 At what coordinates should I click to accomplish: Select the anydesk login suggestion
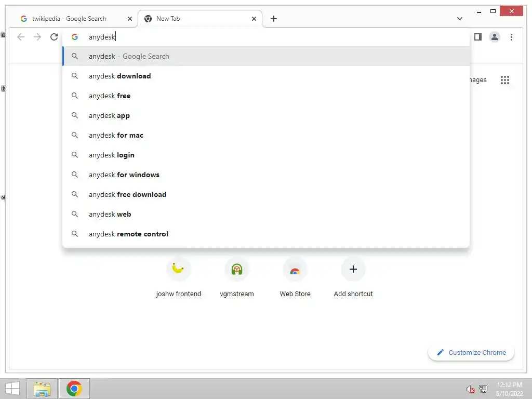pyautogui.click(x=267, y=155)
